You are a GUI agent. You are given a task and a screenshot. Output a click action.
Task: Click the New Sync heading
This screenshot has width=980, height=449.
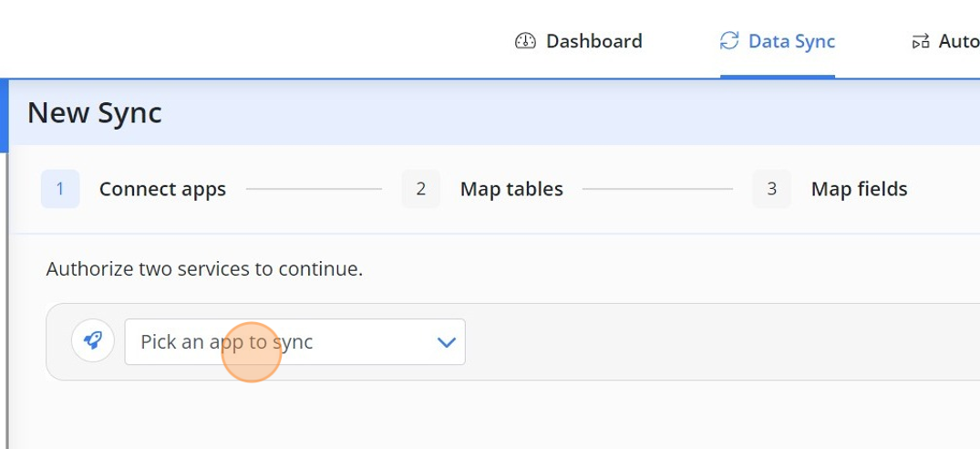coord(95,113)
